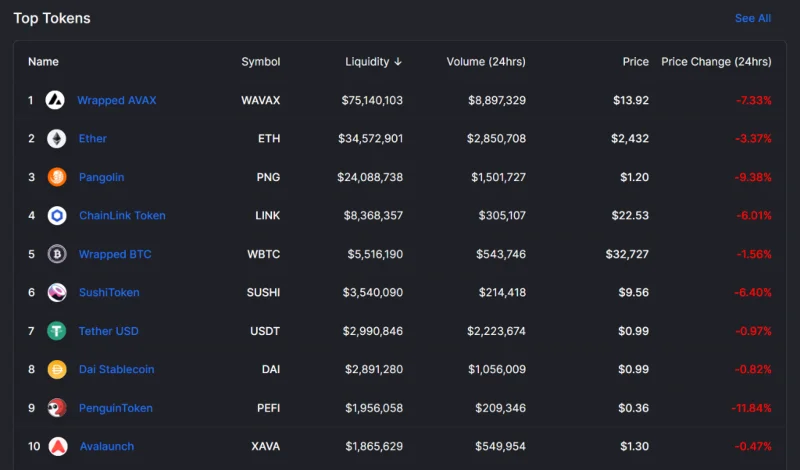Sort table by Price column header
The height and width of the screenshot is (470, 800).
pos(636,62)
